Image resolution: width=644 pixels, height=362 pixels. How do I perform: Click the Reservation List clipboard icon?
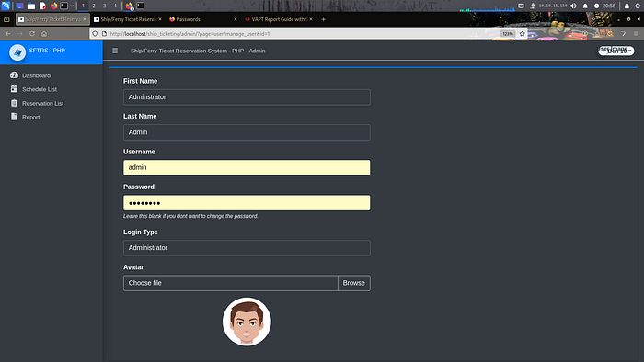[x=14, y=103]
